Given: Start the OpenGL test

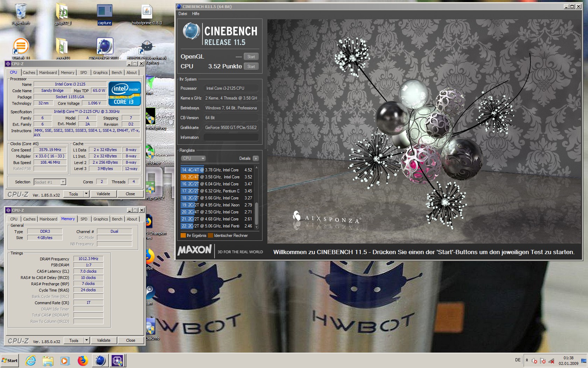Looking at the screenshot, I should pos(251,57).
